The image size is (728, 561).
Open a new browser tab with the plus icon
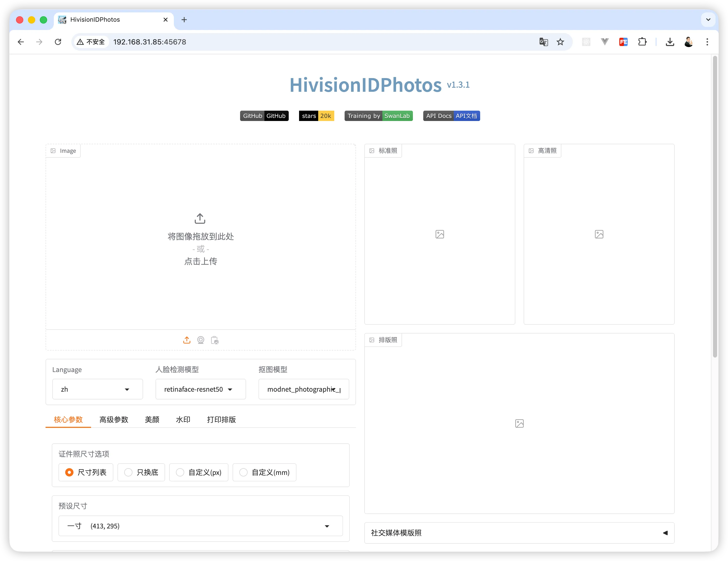click(184, 20)
